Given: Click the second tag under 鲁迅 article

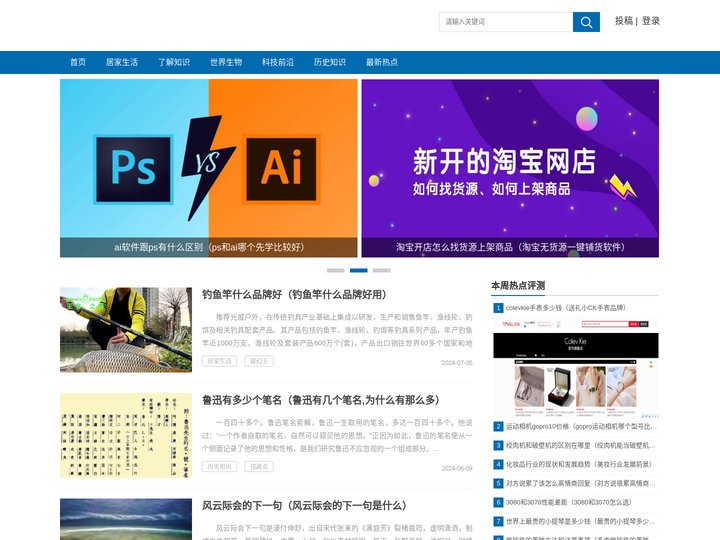Looking at the screenshot, I should pos(259,467).
